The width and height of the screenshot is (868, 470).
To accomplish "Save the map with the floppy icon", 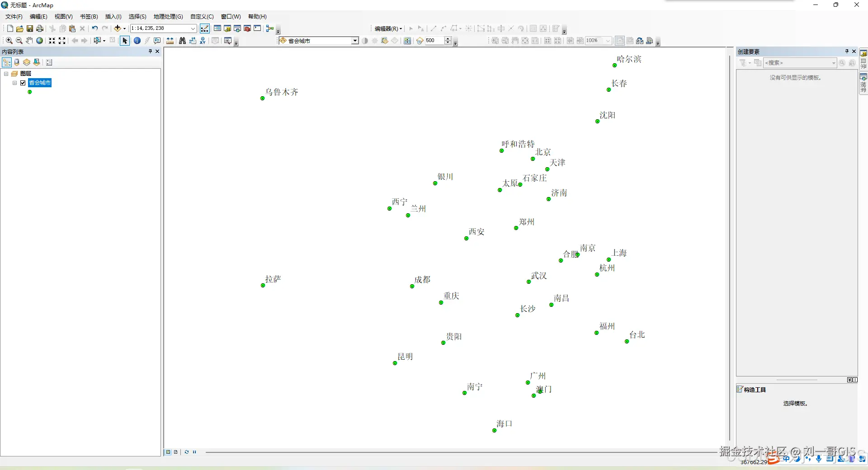I will 29,28.
